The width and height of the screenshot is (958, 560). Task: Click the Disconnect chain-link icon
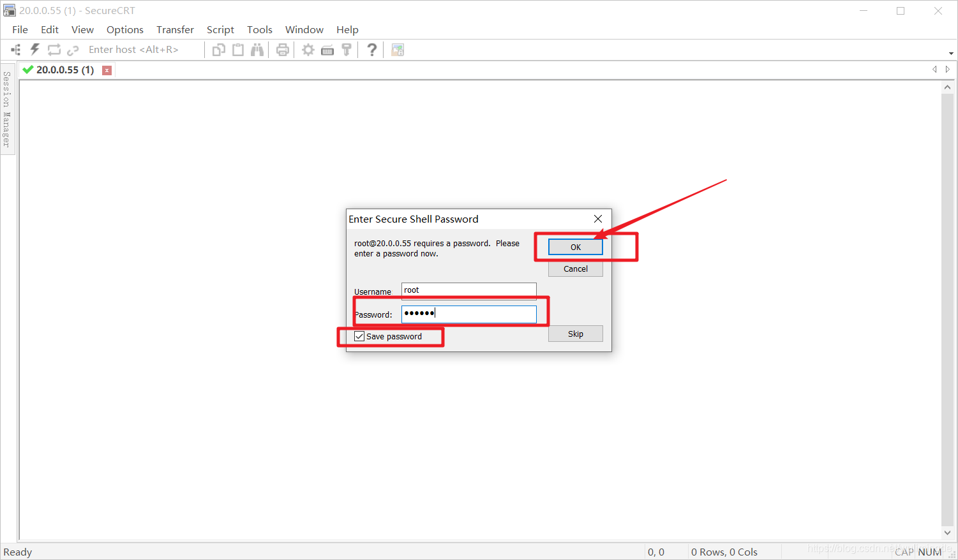click(73, 50)
